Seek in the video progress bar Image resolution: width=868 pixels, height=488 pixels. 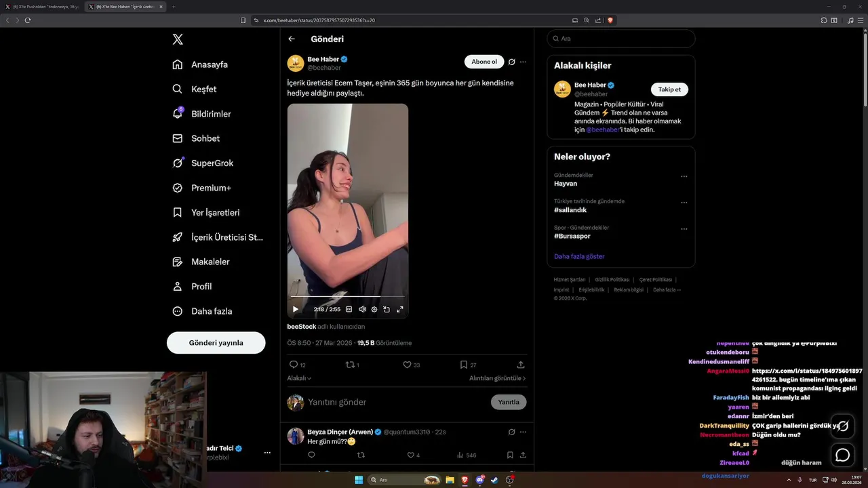[x=347, y=296]
